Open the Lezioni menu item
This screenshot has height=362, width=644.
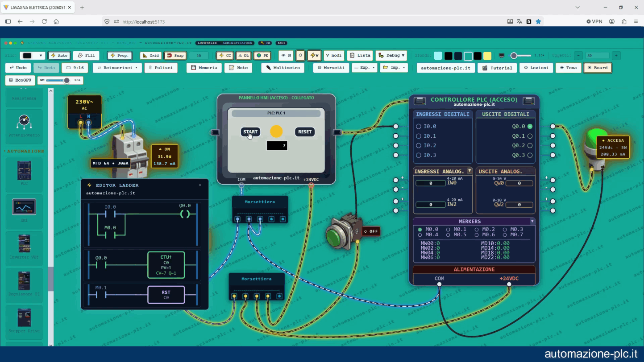[536, 68]
